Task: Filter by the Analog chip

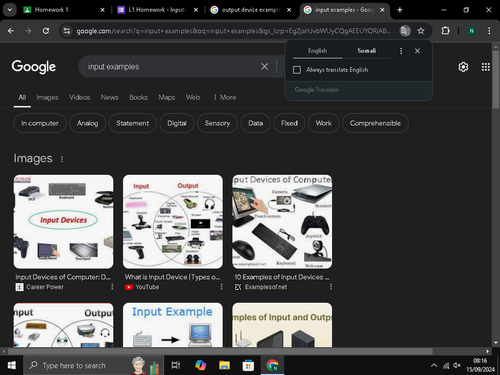Action: tap(88, 123)
